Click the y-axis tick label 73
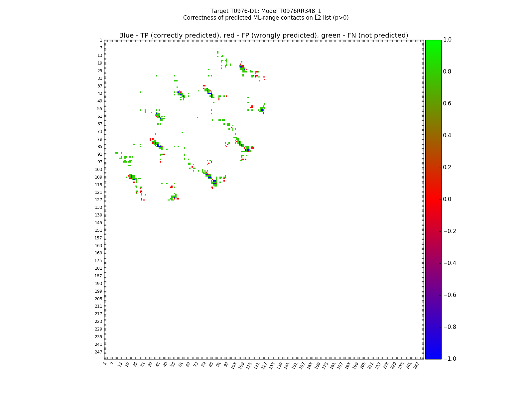532x399 pixels. [100, 131]
